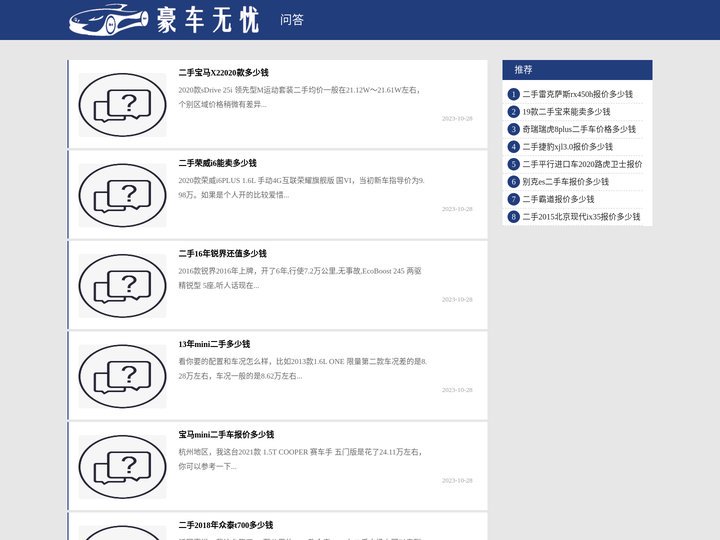Click summary text starting 杭州地区

tap(300, 459)
